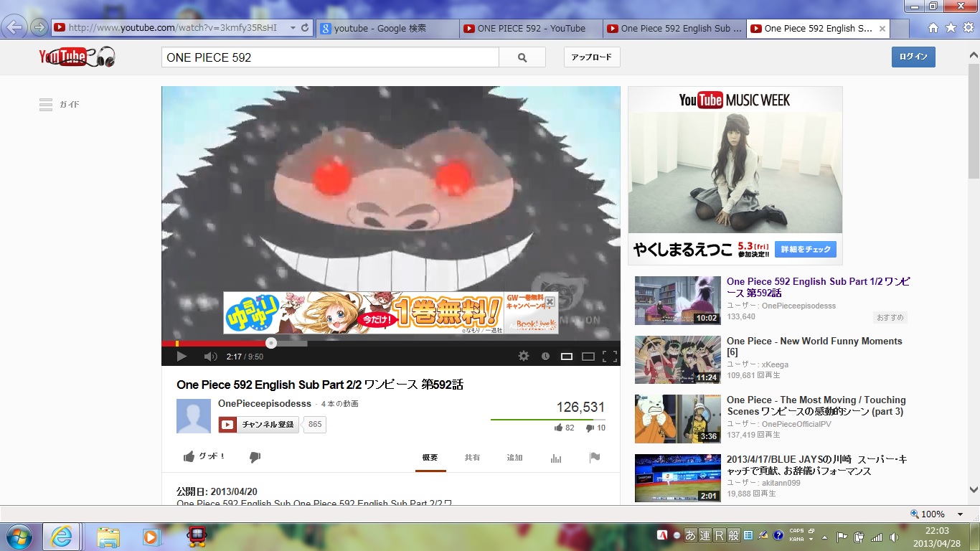Click the system volume tray icon
This screenshot has height=551, width=980.
[x=894, y=537]
